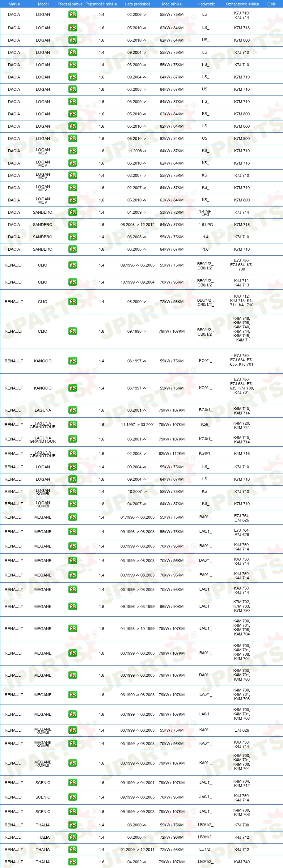Select the 'KC0/1_' Kangoo body cell
This screenshot has height=868, width=283.
pos(206,388)
